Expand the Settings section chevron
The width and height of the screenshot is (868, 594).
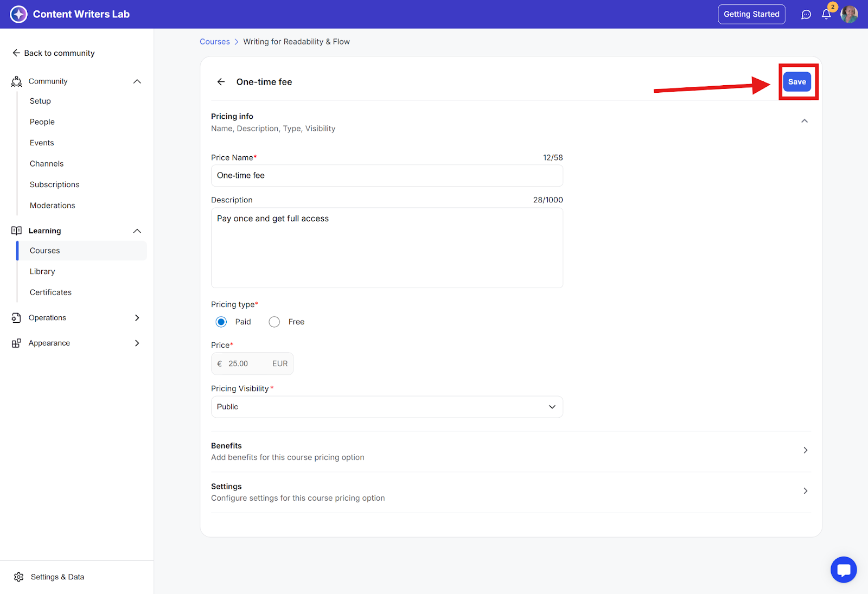click(x=805, y=491)
